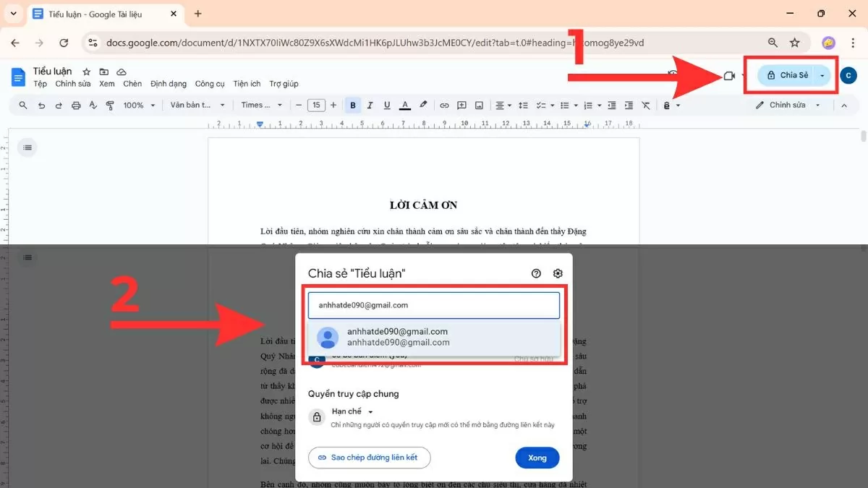Screen dimensions: 868x488
Task: Open the 100% zoom dropdown
Action: coord(139,106)
